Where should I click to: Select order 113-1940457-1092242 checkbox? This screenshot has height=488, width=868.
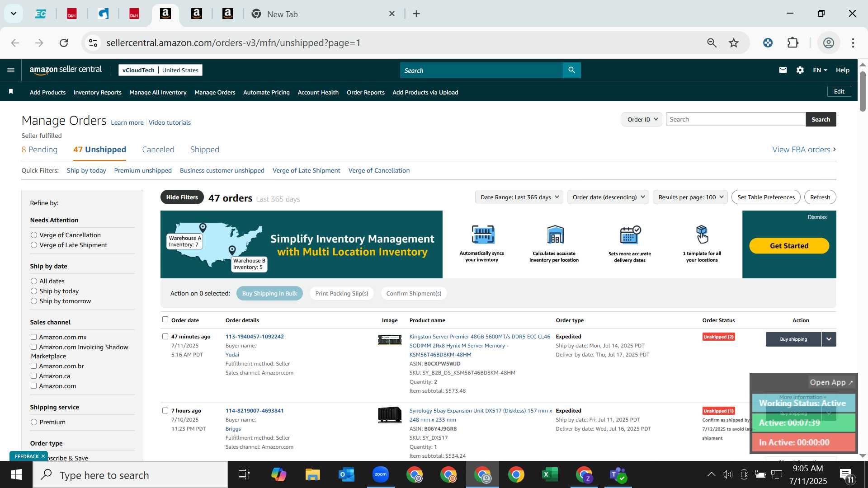point(165,336)
